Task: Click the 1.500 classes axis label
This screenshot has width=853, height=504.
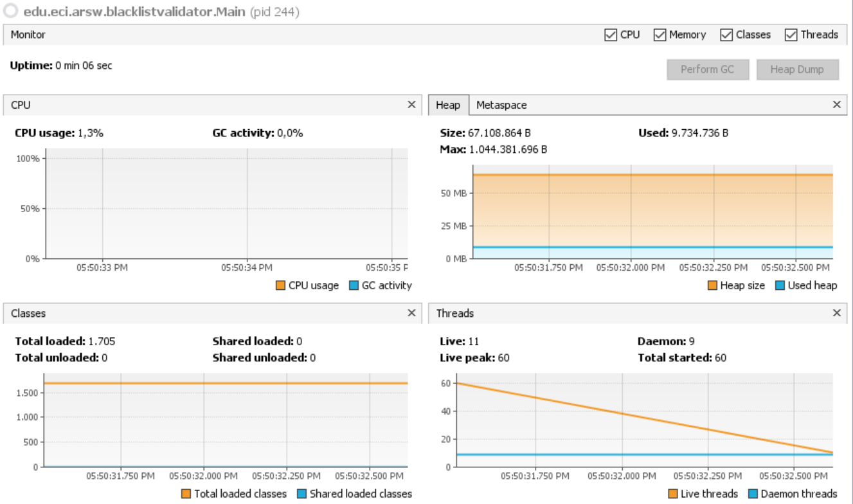Action: click(27, 392)
